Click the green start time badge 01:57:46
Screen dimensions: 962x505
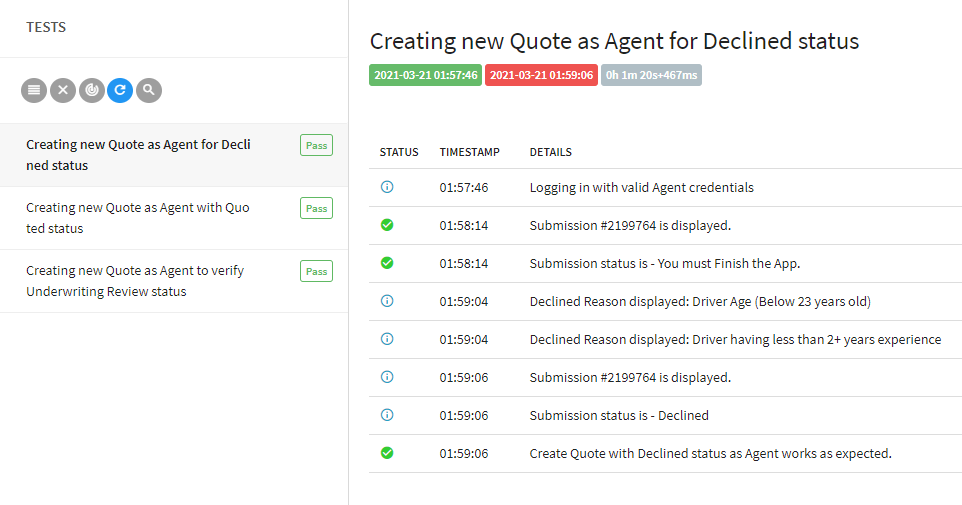click(x=425, y=75)
